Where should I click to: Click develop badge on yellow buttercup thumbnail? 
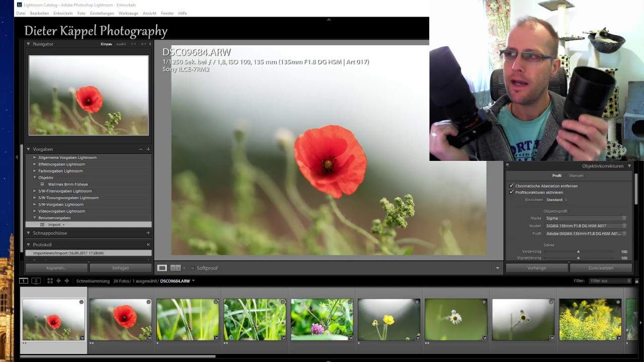418,338
